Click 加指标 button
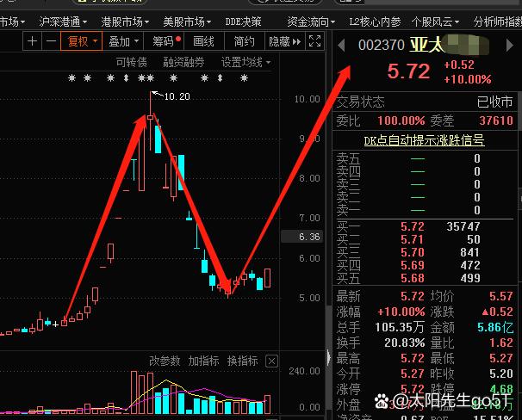The height and width of the screenshot is (420, 522). pos(203,361)
